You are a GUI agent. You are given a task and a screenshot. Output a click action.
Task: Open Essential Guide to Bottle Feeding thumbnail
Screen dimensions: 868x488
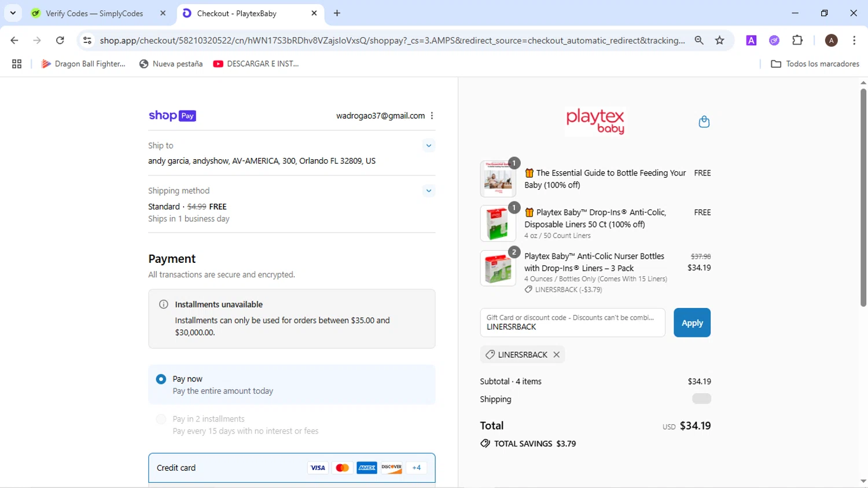pyautogui.click(x=498, y=179)
